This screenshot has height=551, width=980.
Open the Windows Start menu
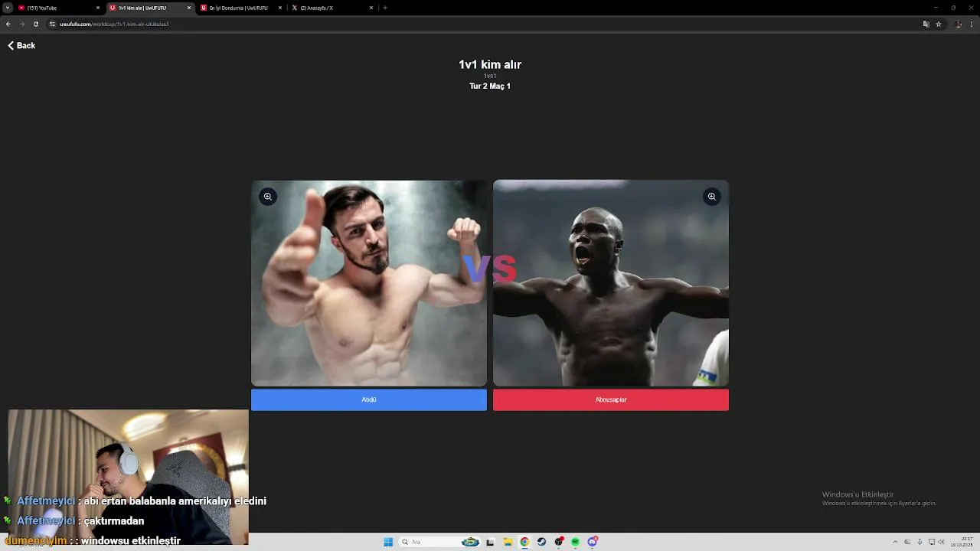388,542
